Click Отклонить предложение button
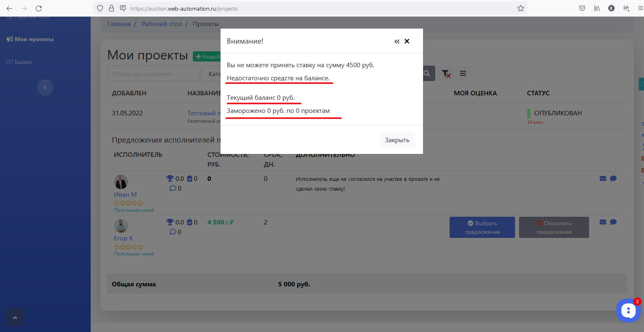Screen dimensions: 644x332 tap(554, 227)
